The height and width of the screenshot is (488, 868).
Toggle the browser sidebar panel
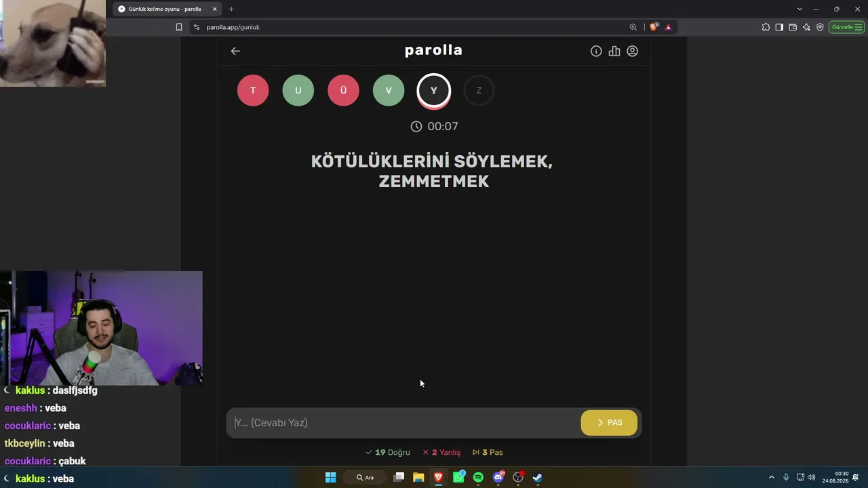tap(779, 27)
